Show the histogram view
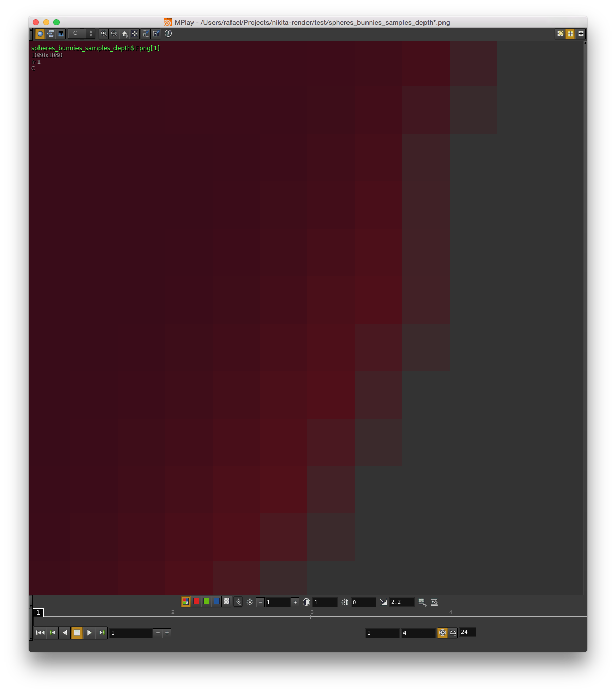This screenshot has width=616, height=693. coord(61,34)
